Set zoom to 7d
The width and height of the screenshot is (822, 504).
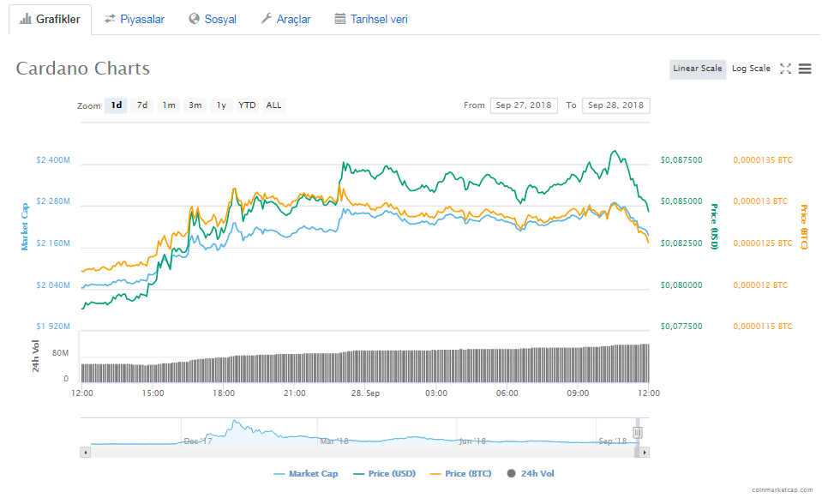coord(142,105)
